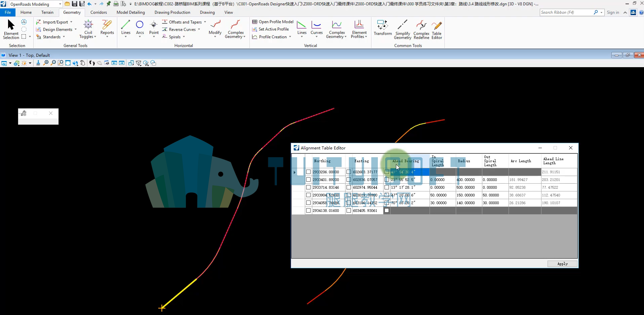This screenshot has width=644, height=315.
Task: Switch to the Model Detailing tab
Action: pyautogui.click(x=131, y=12)
